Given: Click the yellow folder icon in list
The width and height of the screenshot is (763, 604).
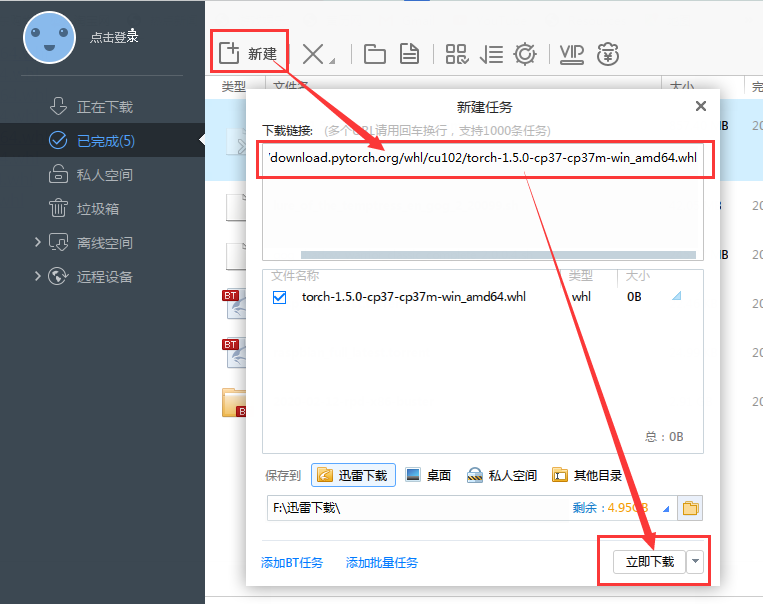Looking at the screenshot, I should click(234, 403).
